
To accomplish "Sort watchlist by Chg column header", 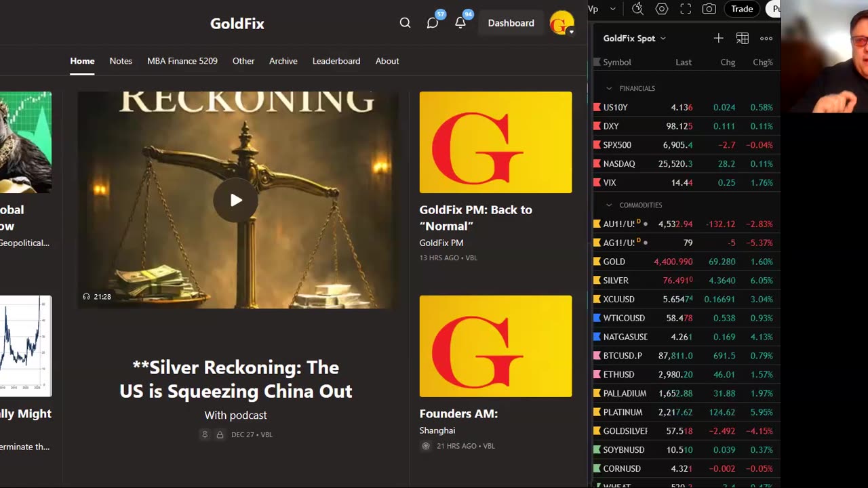I will click(728, 62).
